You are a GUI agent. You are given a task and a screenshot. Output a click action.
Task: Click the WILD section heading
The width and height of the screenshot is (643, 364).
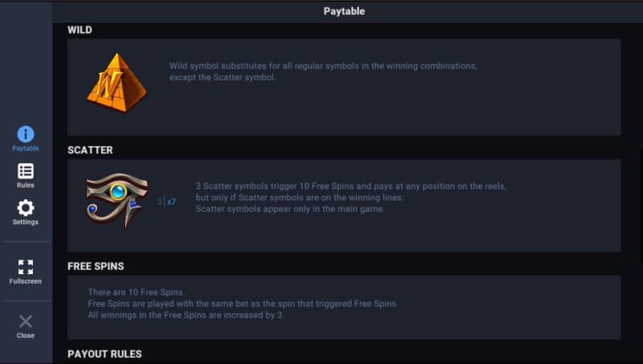tap(80, 30)
